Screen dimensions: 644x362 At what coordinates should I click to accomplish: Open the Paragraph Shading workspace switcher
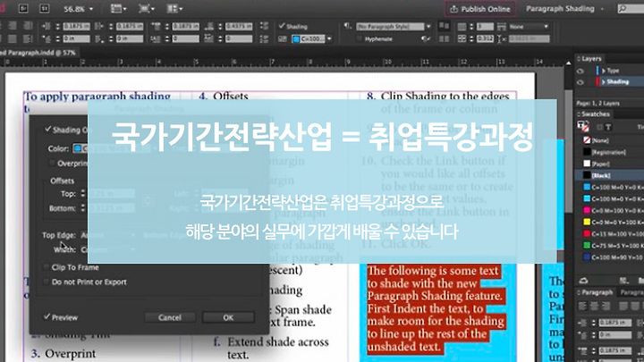tap(564, 9)
